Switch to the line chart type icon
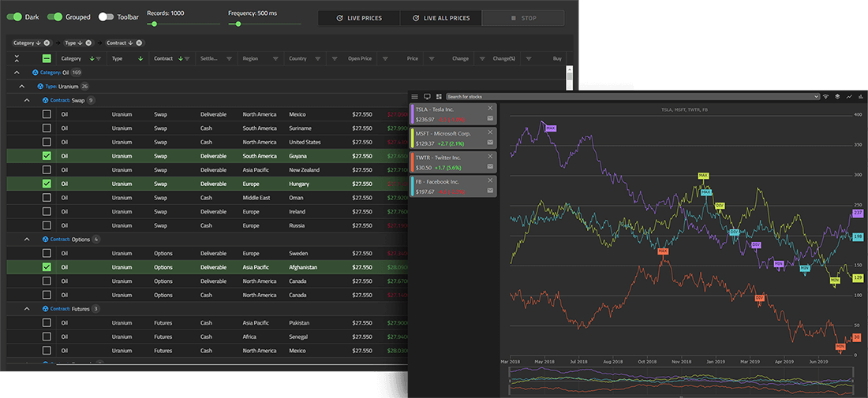 (x=849, y=96)
